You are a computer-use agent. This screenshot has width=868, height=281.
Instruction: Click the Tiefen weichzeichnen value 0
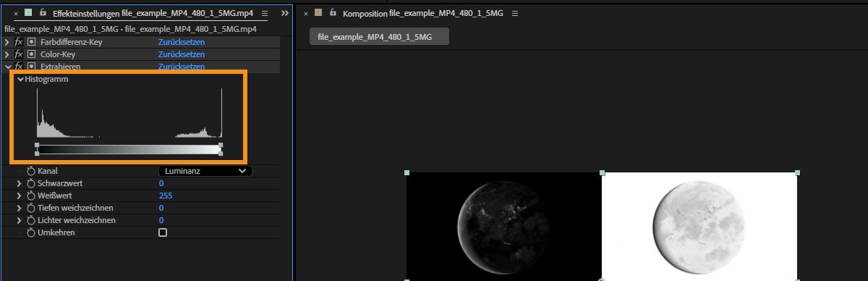(x=161, y=208)
